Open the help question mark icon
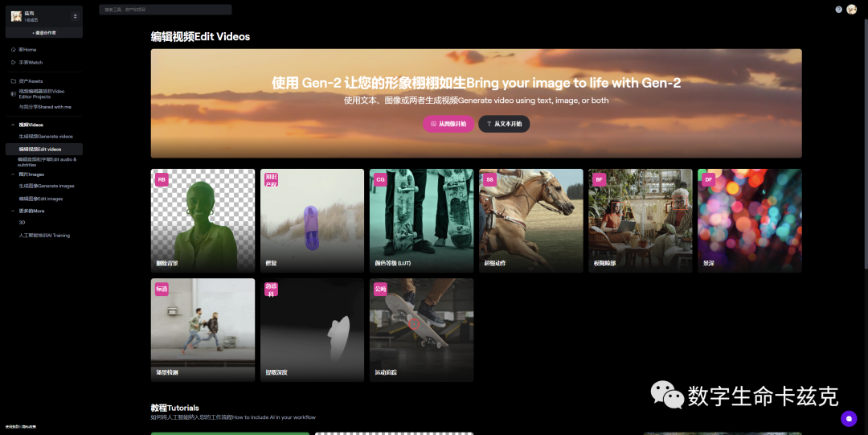 pyautogui.click(x=839, y=10)
